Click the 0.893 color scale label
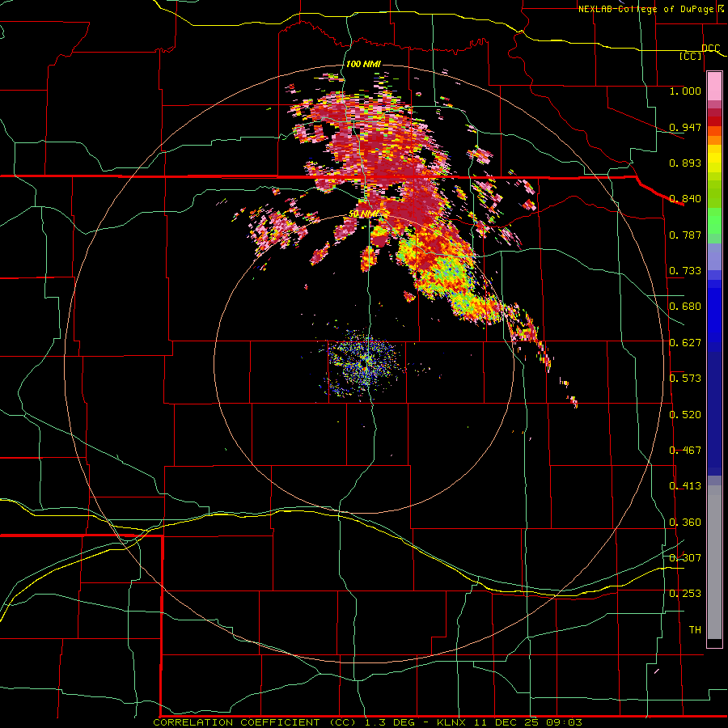This screenshot has width=728, height=728. click(x=685, y=163)
